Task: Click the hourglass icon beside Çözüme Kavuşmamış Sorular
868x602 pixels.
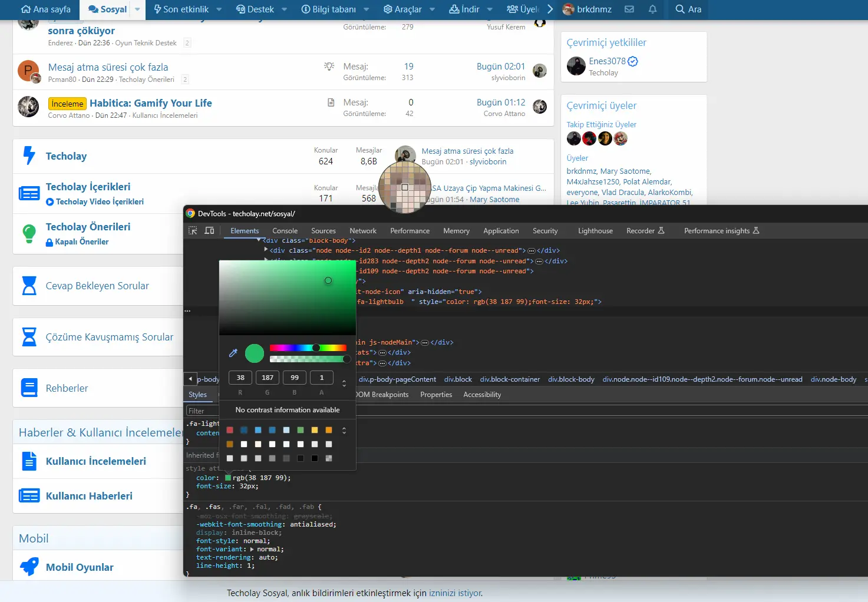Action: (29, 337)
